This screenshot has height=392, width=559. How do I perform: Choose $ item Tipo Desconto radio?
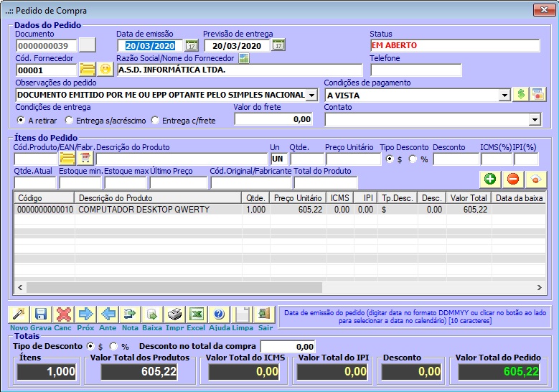click(390, 159)
